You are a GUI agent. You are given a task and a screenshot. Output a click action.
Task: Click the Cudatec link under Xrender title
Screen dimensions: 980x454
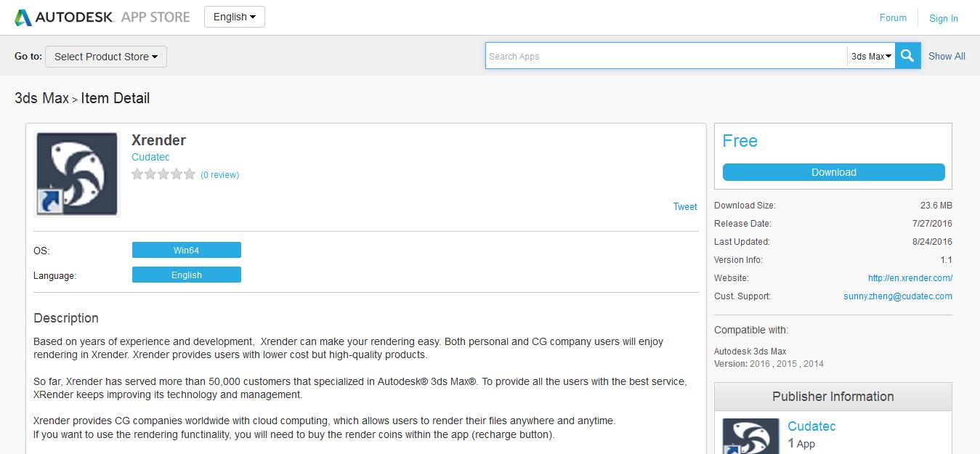point(150,157)
